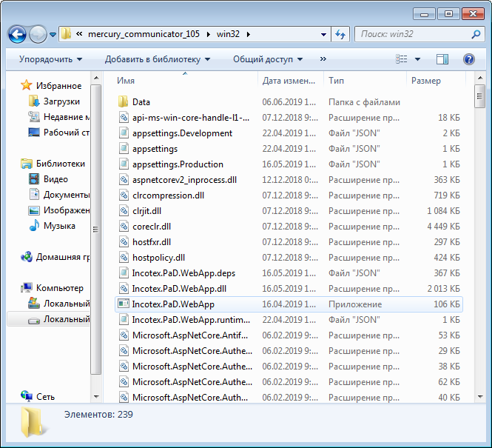
Task: Click navigation pane scrollbar down arrow
Action: pos(96,397)
